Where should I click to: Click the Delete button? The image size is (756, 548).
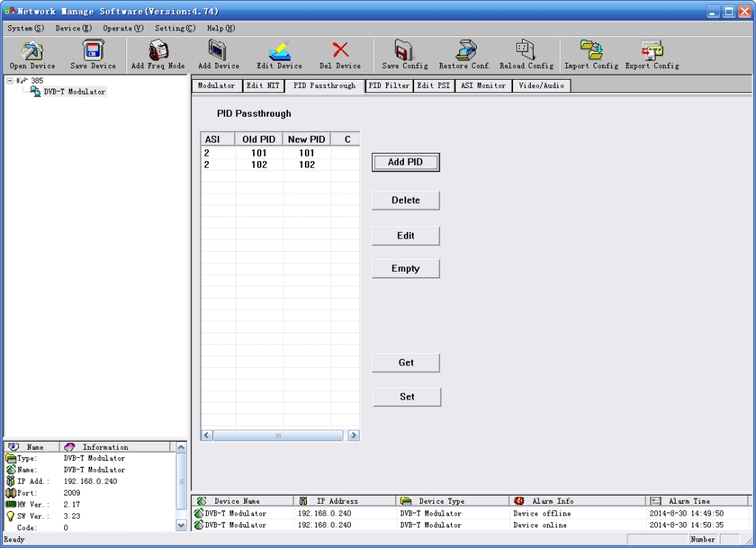pos(405,200)
